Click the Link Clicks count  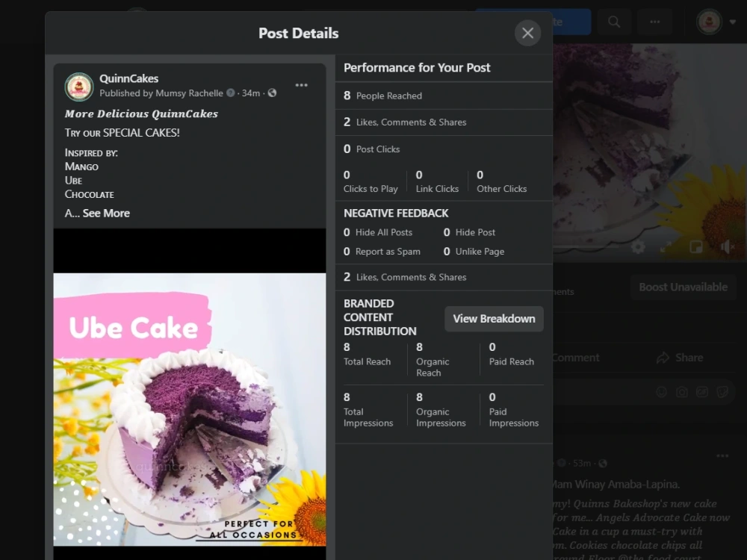437,182
